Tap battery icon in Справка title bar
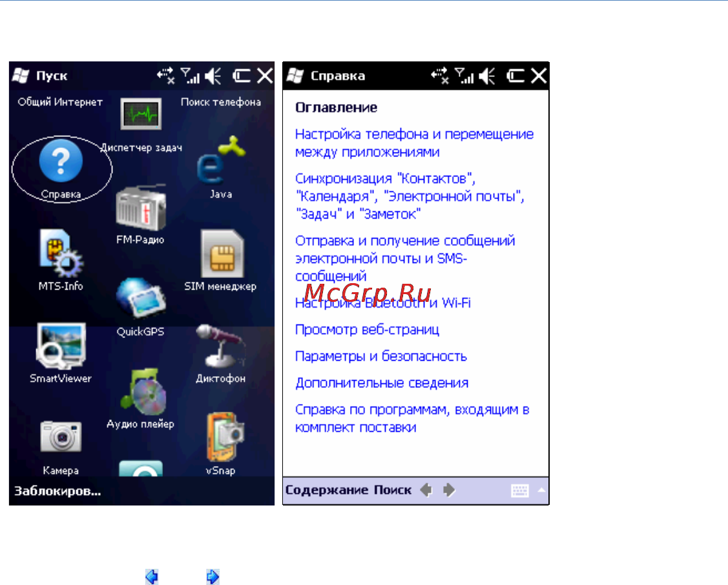728x585 pixels. click(515, 76)
